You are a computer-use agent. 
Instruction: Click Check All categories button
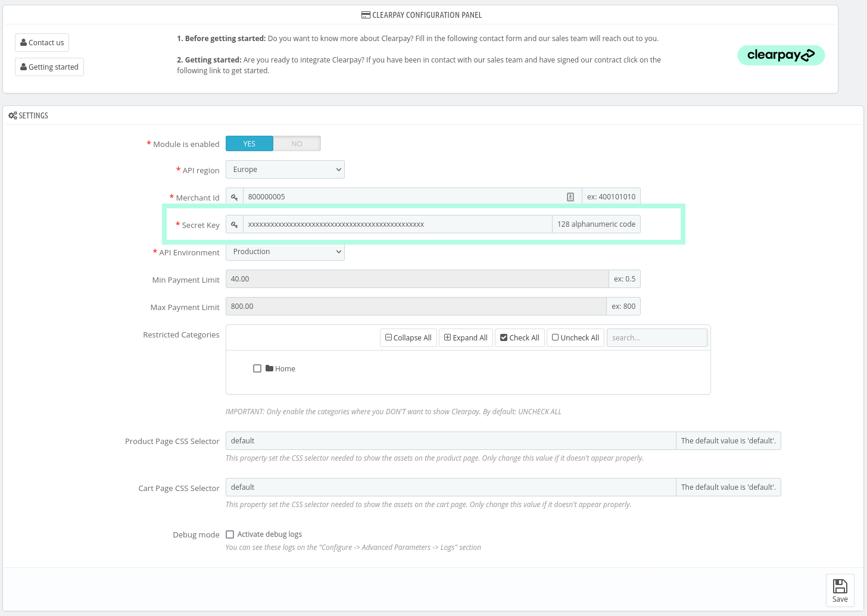520,337
